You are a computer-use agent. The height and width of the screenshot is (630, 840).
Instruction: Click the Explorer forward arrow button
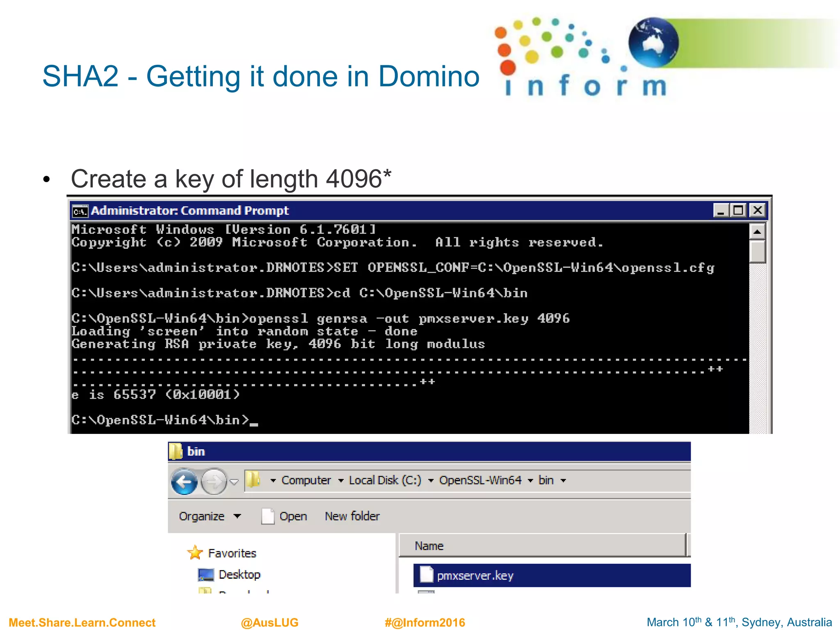coord(214,482)
